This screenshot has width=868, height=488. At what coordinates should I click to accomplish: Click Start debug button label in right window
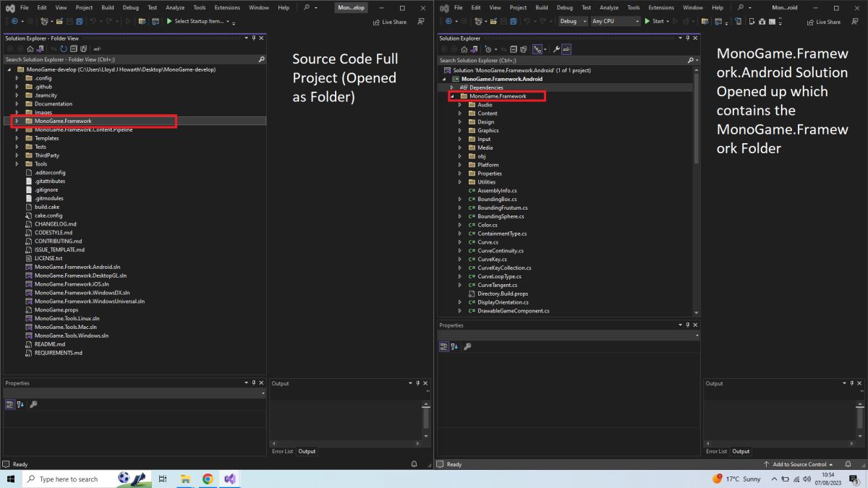tap(658, 21)
